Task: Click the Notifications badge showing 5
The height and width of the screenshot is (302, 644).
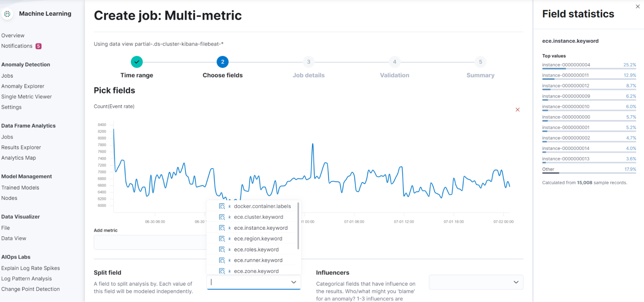Action: tap(38, 46)
